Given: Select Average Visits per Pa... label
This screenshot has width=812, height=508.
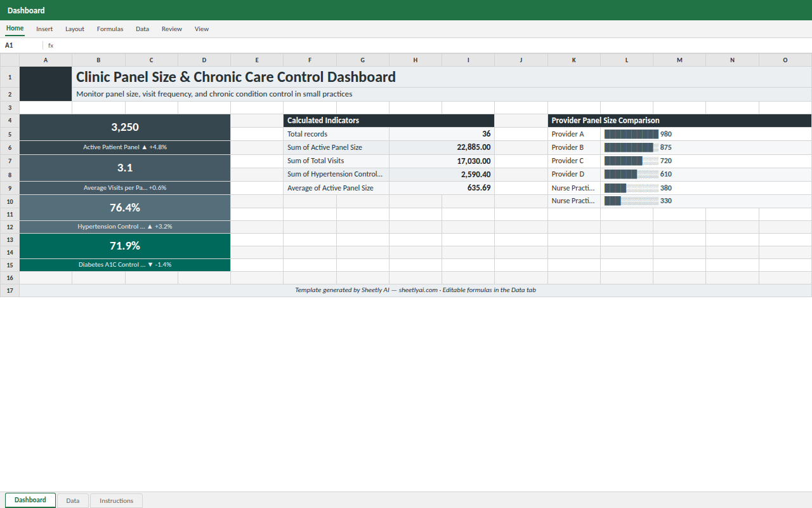Looking at the screenshot, I should pos(125,188).
